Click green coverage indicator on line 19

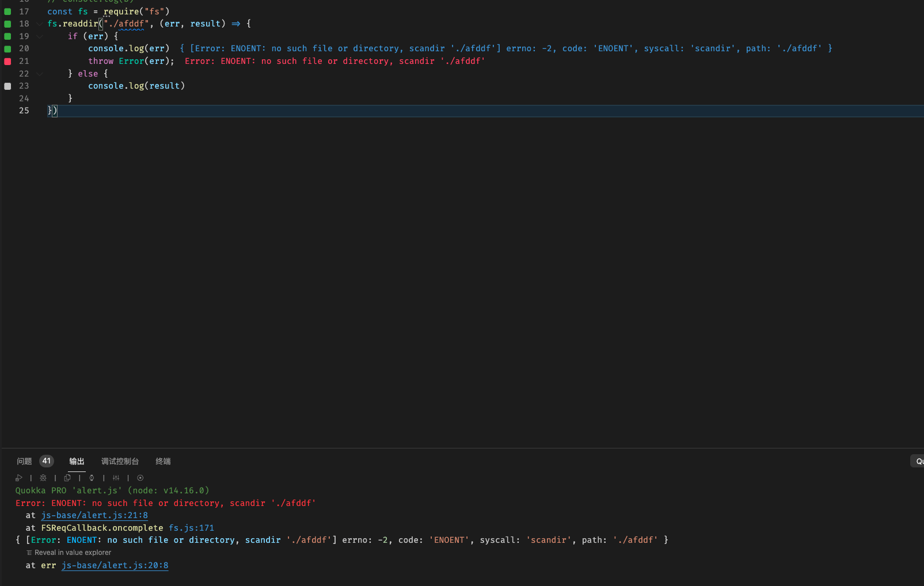(x=7, y=36)
